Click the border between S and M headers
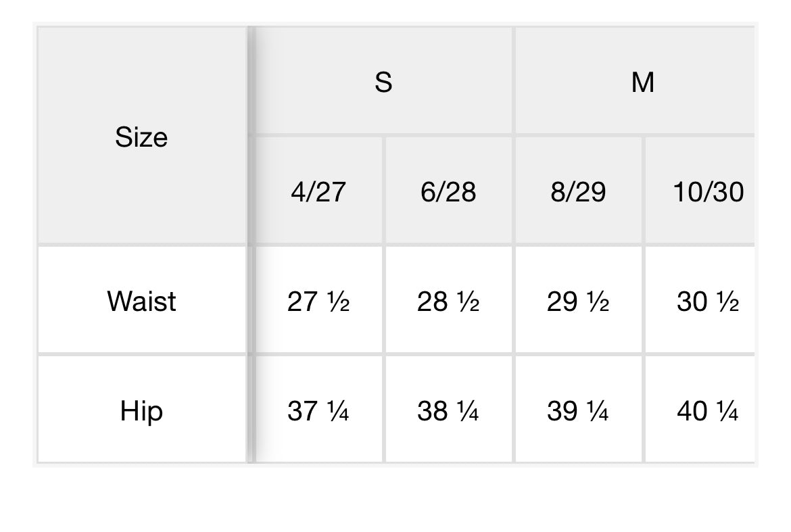The height and width of the screenshot is (532, 791). click(x=514, y=81)
